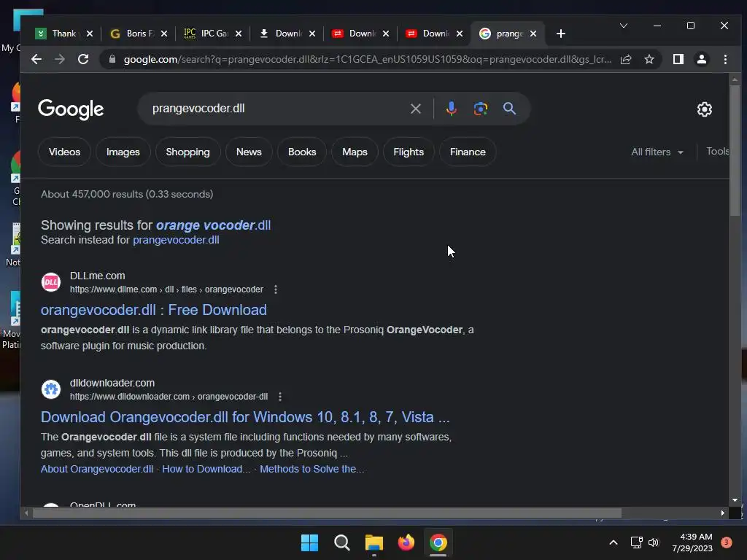Screen dimensions: 747x560
Task: Close the IPC Games tab
Action: pos(239,34)
